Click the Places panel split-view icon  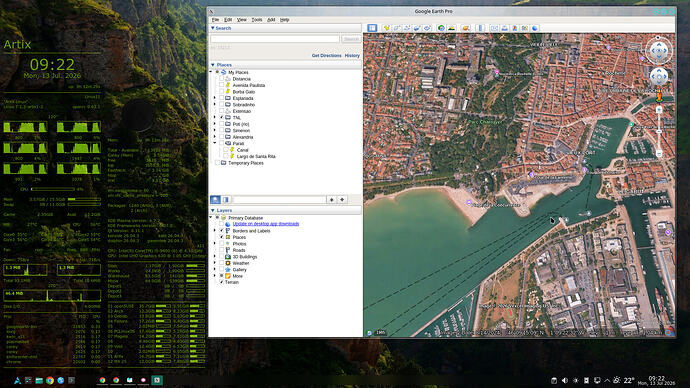pos(226,200)
